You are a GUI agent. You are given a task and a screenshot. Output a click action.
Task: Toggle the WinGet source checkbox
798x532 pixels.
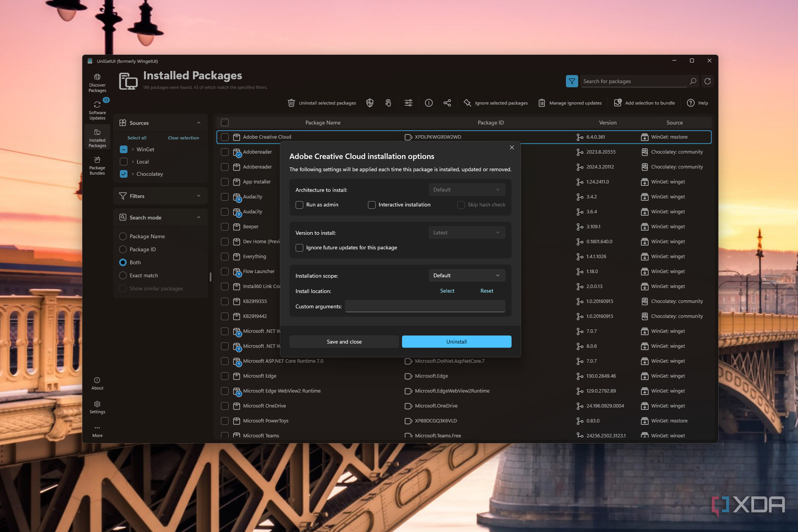(124, 149)
